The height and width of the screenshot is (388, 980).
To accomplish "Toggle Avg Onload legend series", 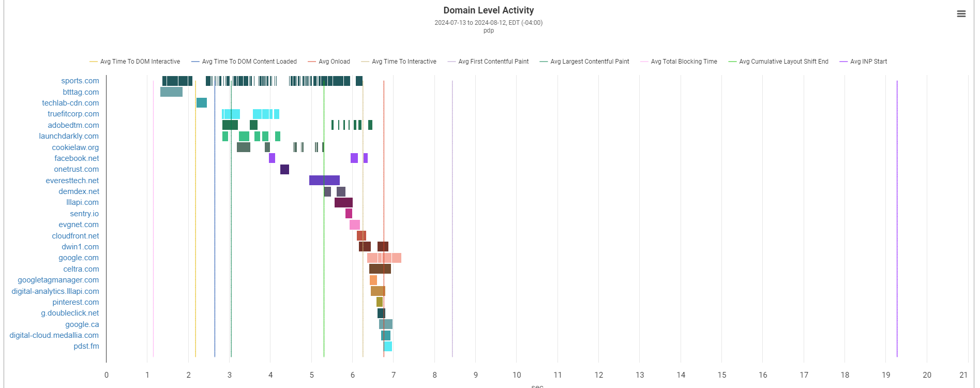I will point(329,62).
